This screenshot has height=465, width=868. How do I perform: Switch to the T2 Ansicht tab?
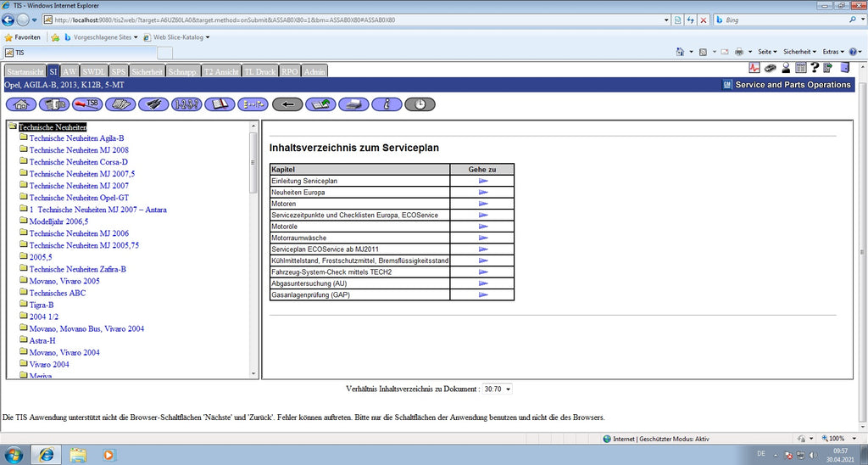click(221, 71)
